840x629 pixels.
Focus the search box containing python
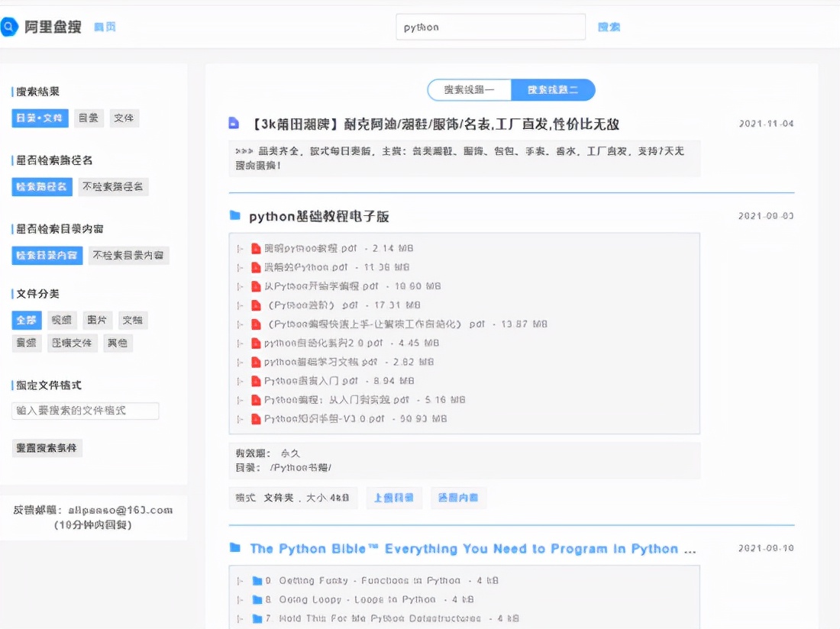[x=491, y=27]
